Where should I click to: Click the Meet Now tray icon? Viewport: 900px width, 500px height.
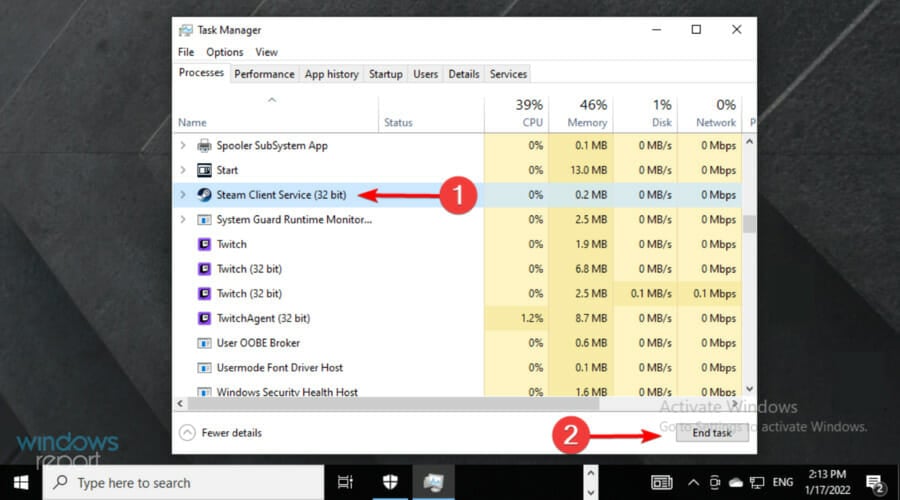point(715,483)
